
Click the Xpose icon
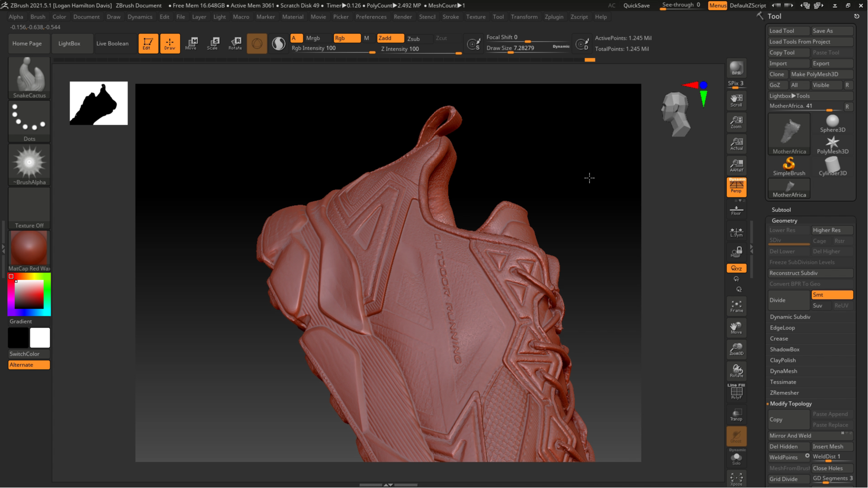pyautogui.click(x=736, y=479)
